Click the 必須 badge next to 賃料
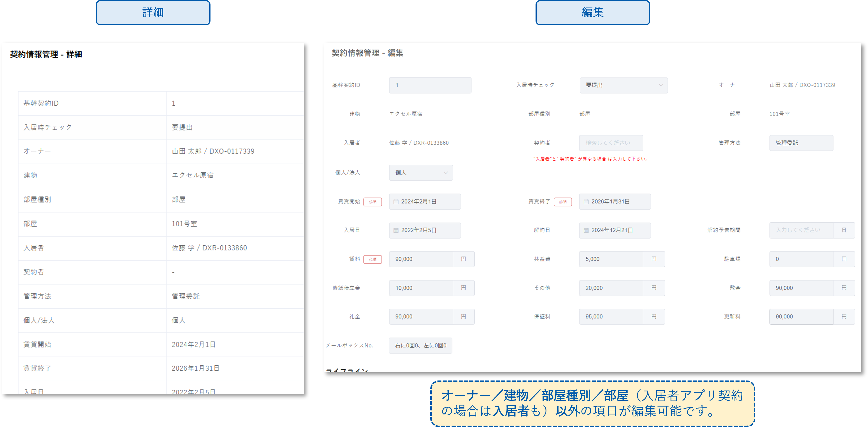 click(x=372, y=259)
